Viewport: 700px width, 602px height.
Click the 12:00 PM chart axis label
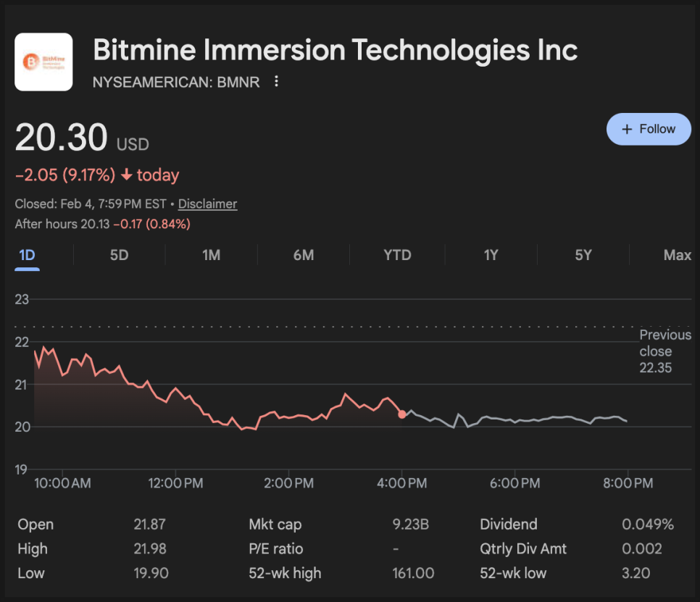[175, 482]
